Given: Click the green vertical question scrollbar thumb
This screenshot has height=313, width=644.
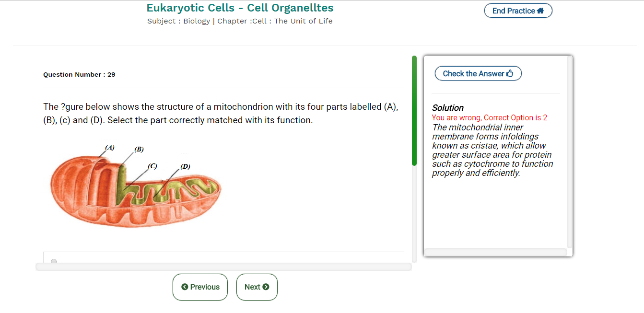Looking at the screenshot, I should pyautogui.click(x=414, y=110).
